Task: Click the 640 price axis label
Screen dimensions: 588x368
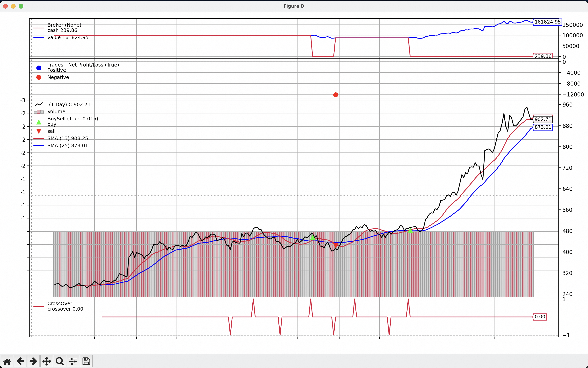Action: 567,189
